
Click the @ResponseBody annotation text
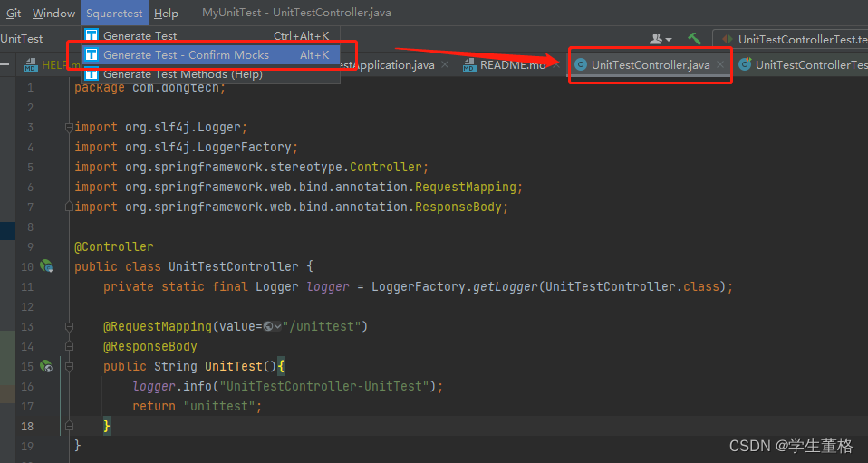click(x=150, y=347)
